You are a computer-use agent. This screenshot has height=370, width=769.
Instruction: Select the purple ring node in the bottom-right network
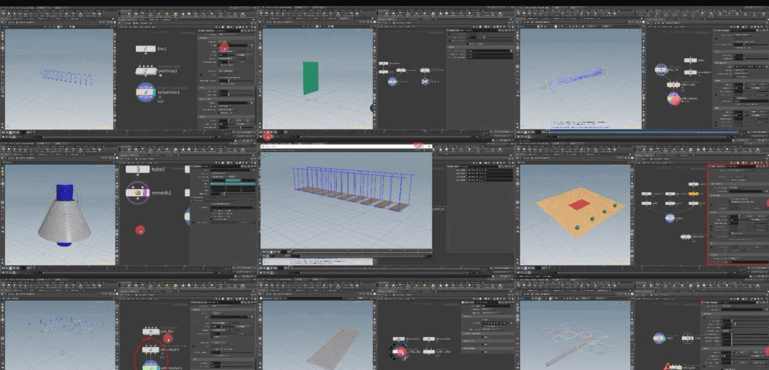pos(688,338)
